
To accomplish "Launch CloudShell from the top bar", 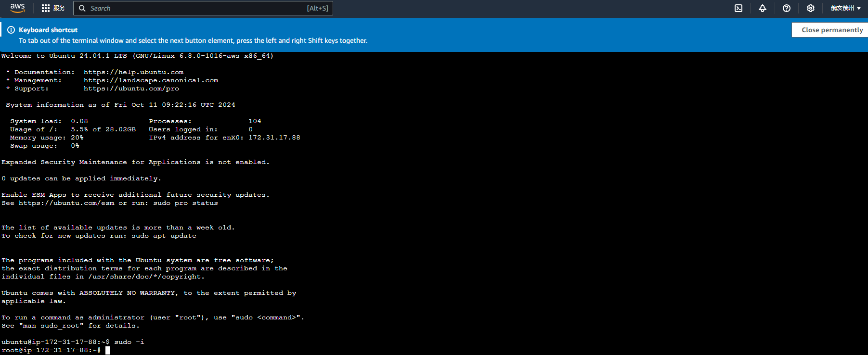I will click(738, 8).
